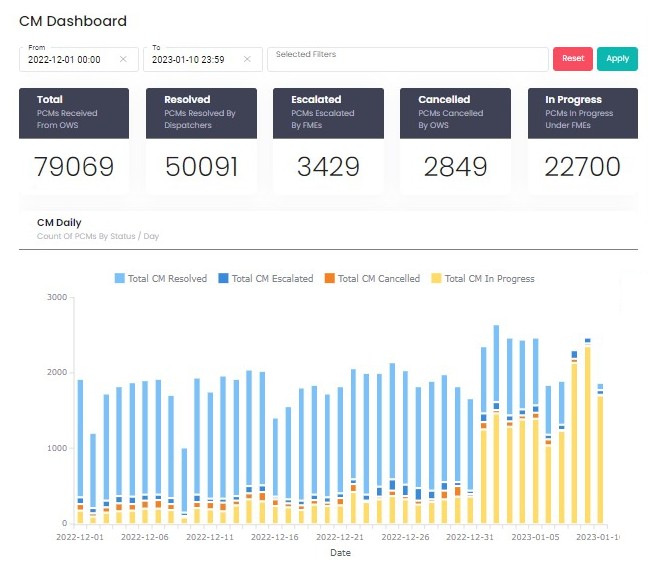Click the Apply button

point(617,59)
